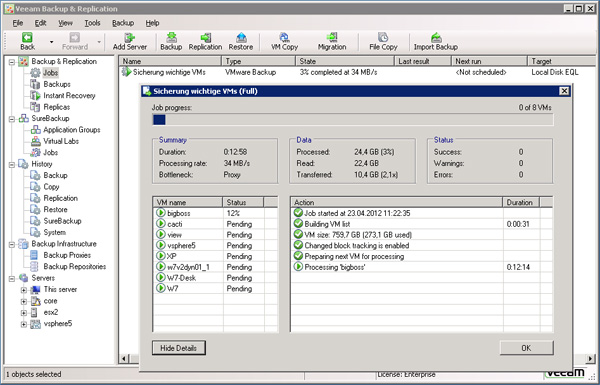Click the Action column header
600x385 pixels.
coord(397,202)
